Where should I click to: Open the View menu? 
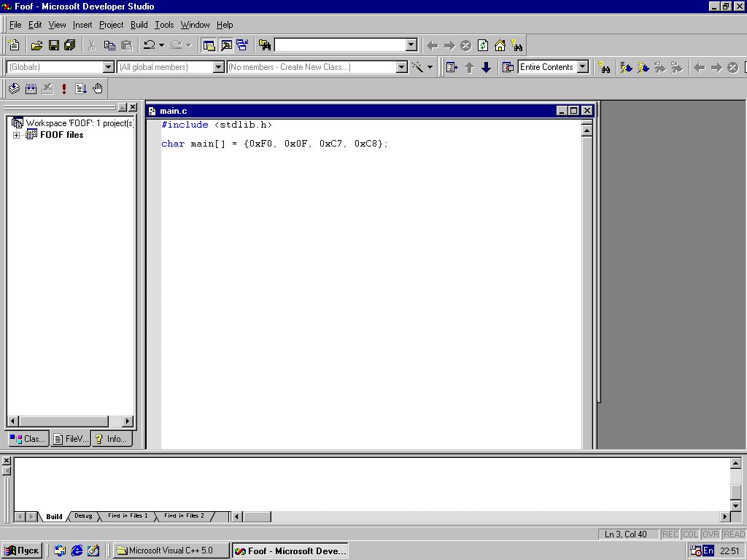pos(57,25)
